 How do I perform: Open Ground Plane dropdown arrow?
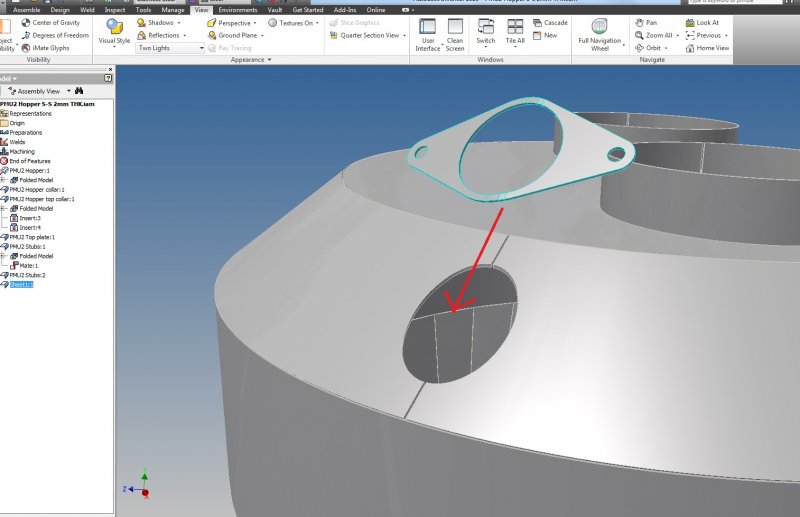262,36
